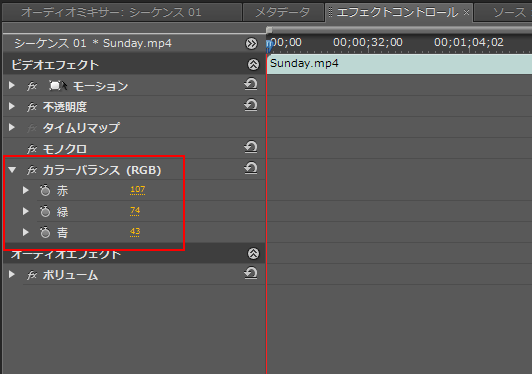The image size is (532, 374).
Task: Select the タイムリマップ label
Action: coord(81,128)
